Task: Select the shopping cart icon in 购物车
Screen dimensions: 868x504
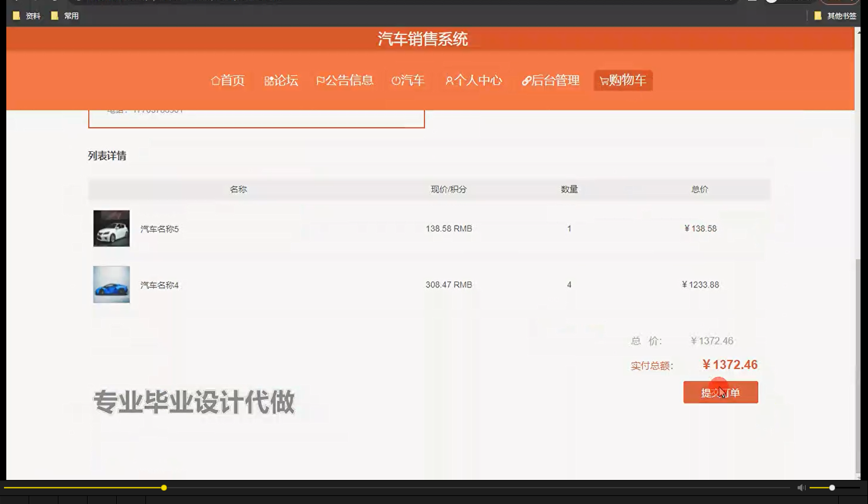Action: [x=603, y=80]
